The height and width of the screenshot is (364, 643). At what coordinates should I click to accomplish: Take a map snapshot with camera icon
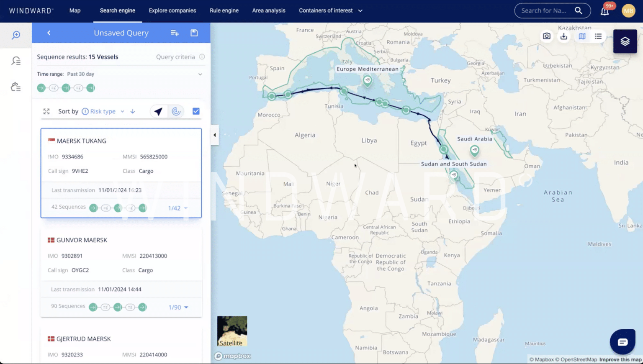547,36
